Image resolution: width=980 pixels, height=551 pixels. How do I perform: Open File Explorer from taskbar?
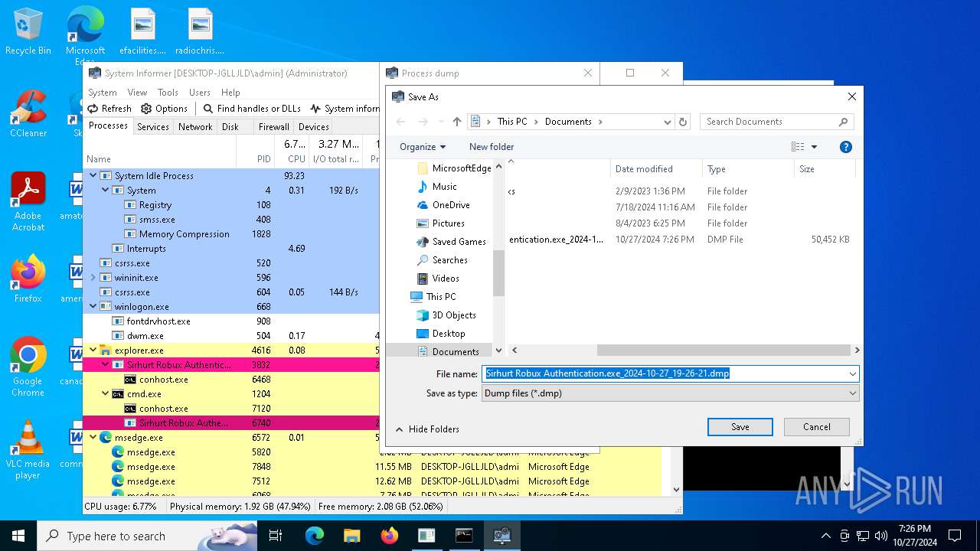[x=351, y=536]
